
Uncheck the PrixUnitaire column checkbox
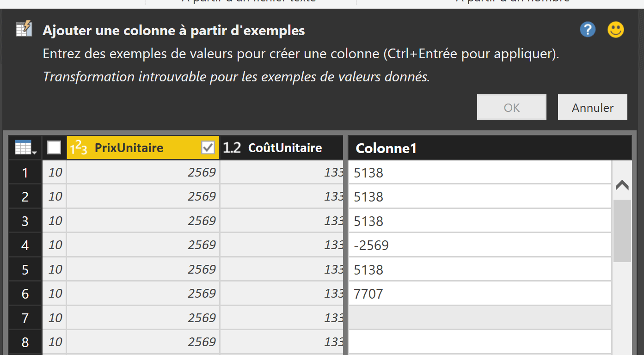[208, 147]
